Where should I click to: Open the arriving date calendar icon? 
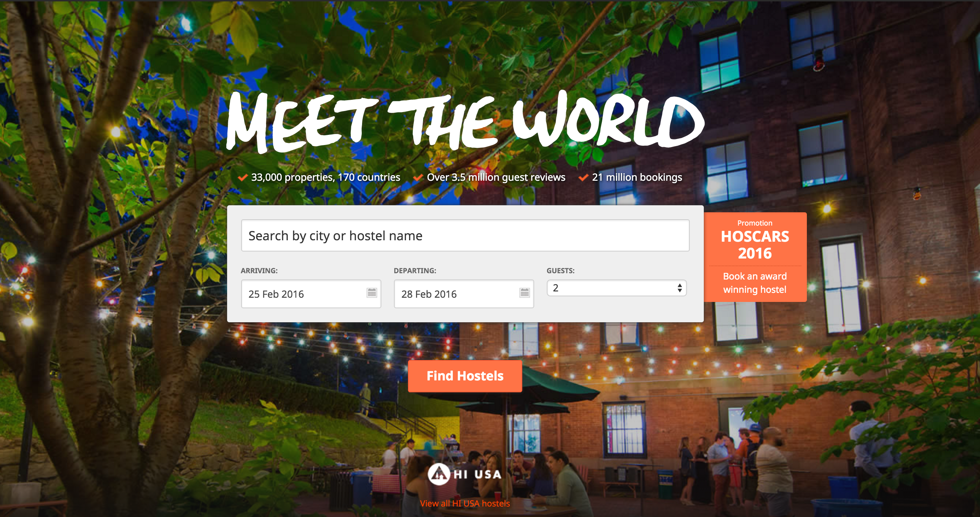click(372, 293)
